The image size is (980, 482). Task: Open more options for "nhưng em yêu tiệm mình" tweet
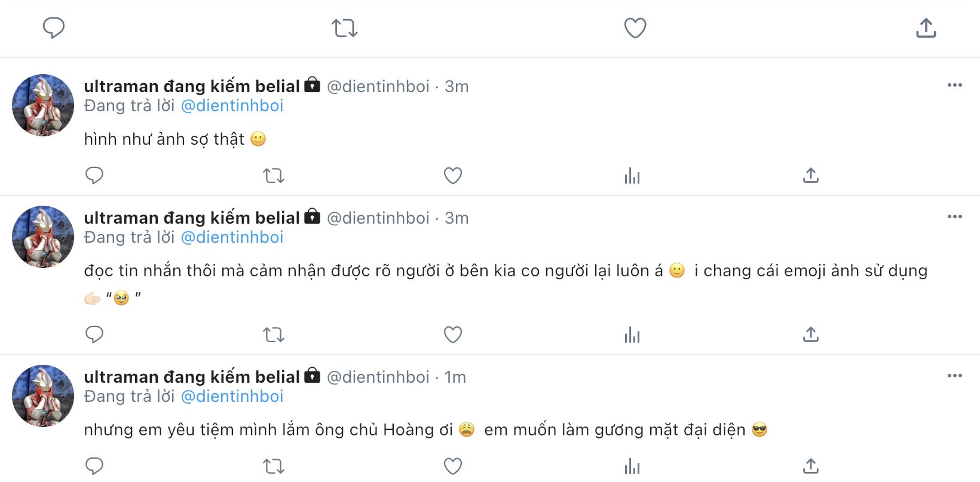pos(954,376)
